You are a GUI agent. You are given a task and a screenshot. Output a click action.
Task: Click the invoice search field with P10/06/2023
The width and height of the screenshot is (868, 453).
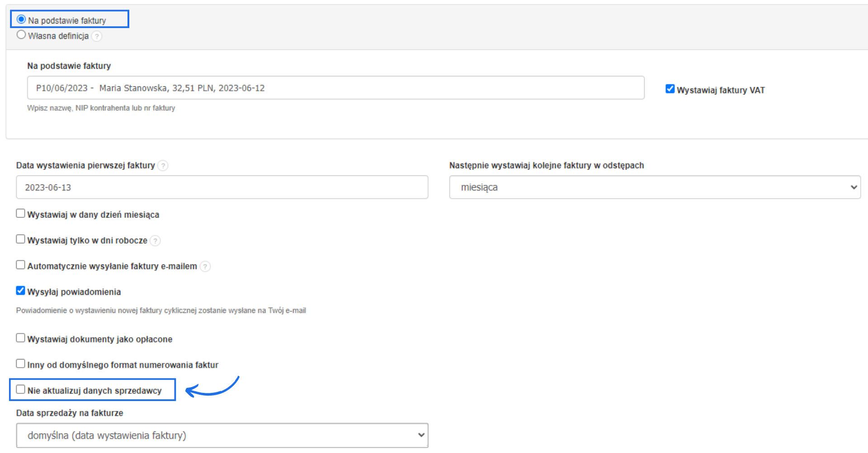[335, 88]
